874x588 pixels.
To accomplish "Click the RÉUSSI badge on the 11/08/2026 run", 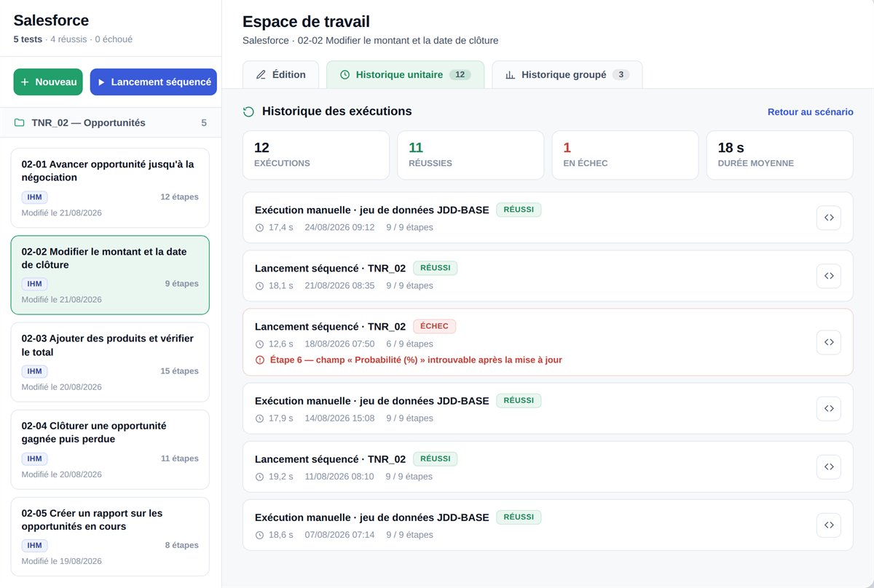I will coord(435,458).
